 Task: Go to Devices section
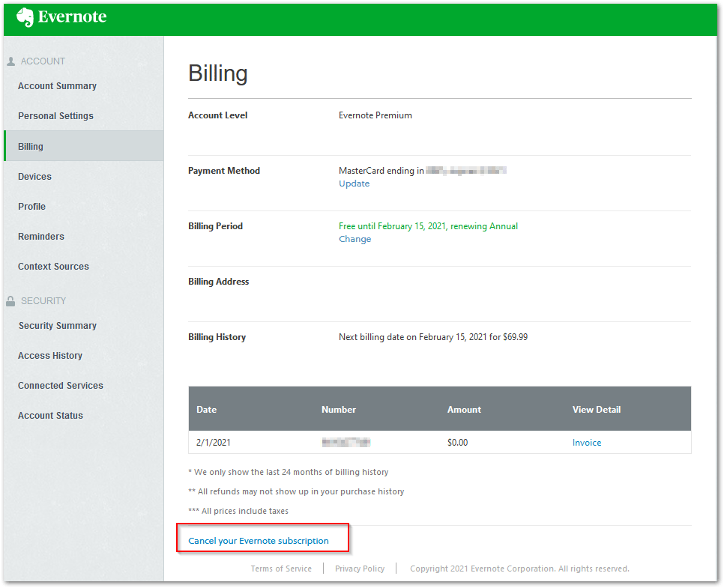click(34, 177)
